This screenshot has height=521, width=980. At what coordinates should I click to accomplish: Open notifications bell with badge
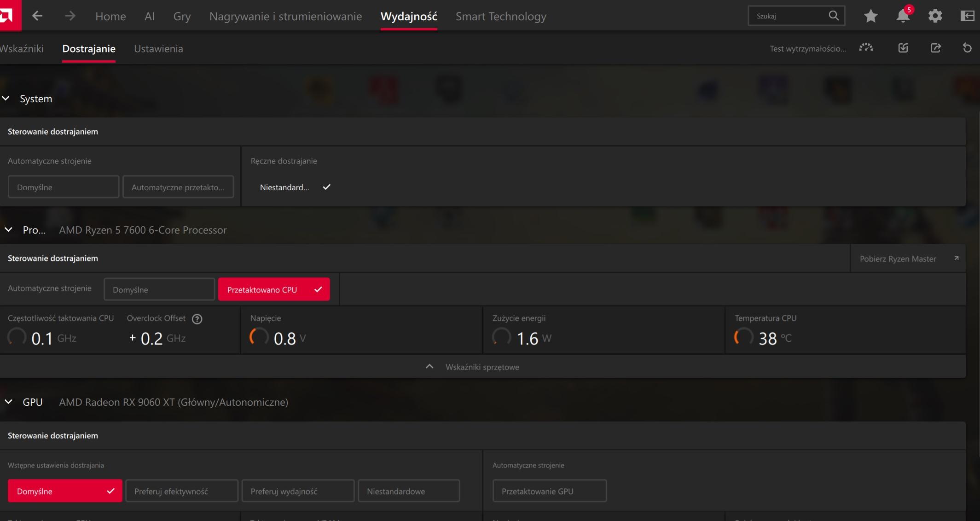click(x=903, y=16)
